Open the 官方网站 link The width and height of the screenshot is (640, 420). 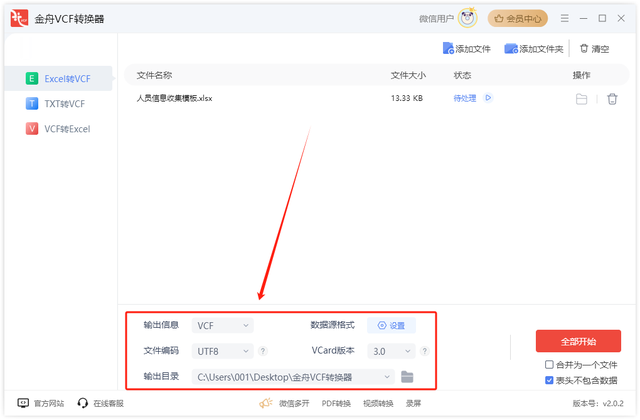click(49, 404)
